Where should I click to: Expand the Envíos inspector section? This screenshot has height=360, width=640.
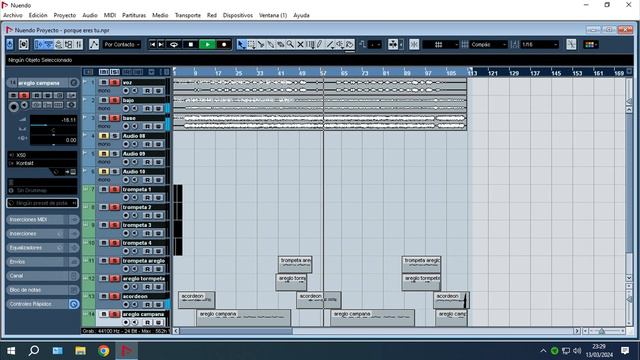tap(42, 262)
